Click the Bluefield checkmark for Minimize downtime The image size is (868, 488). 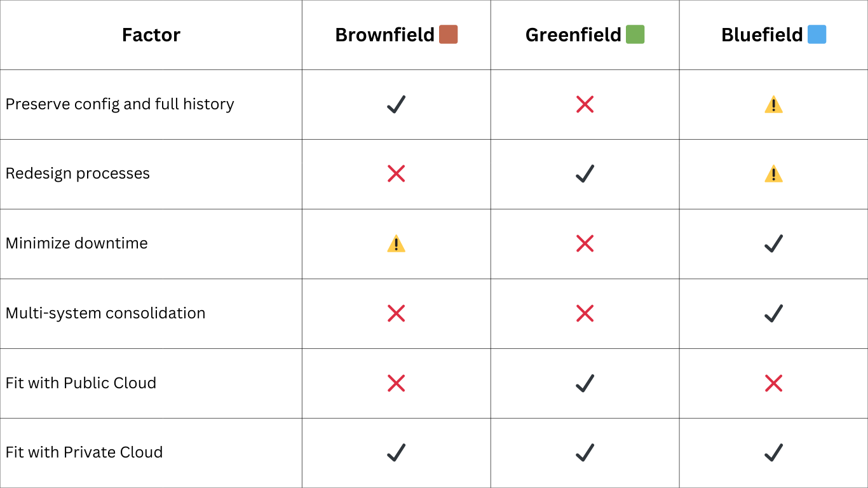773,243
